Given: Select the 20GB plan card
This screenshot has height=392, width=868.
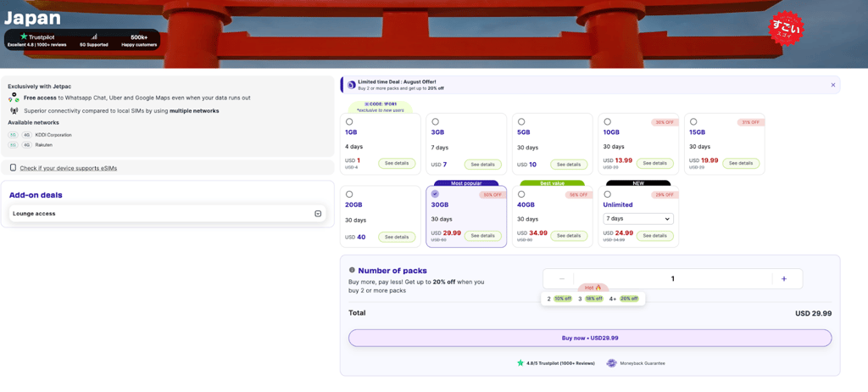Looking at the screenshot, I should (x=381, y=216).
